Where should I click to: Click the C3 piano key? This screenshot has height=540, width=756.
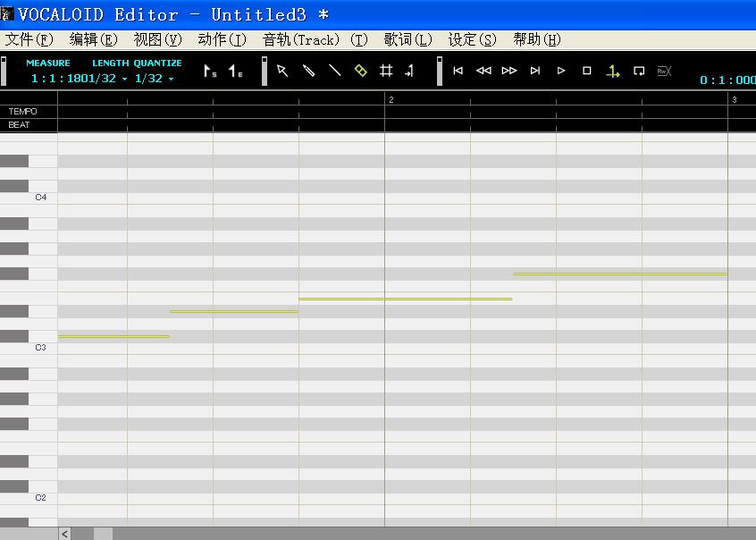(29, 348)
